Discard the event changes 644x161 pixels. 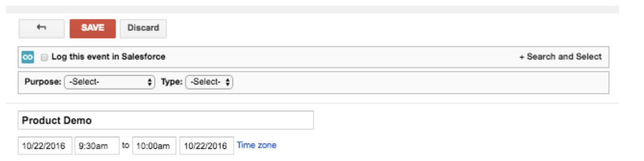pos(143,28)
